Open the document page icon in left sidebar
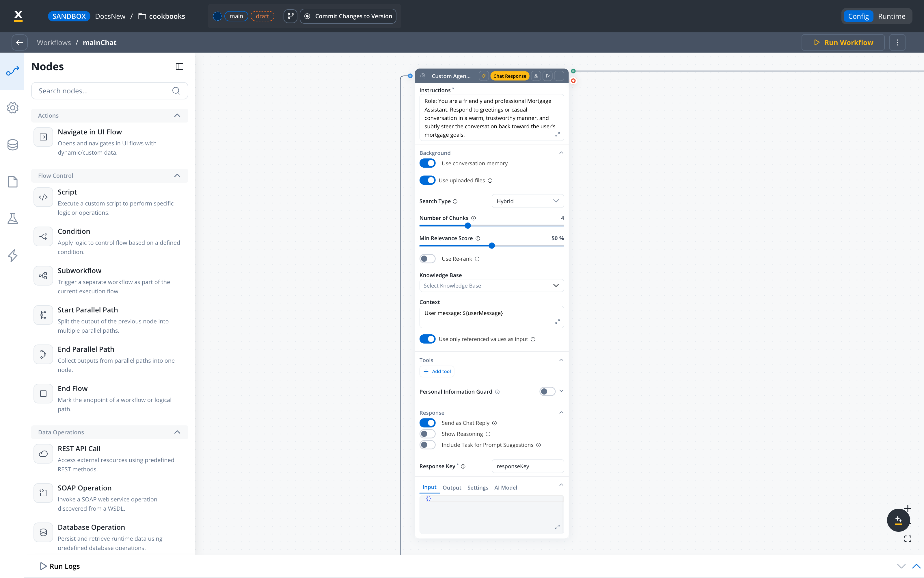The height and width of the screenshot is (578, 924). [x=13, y=182]
